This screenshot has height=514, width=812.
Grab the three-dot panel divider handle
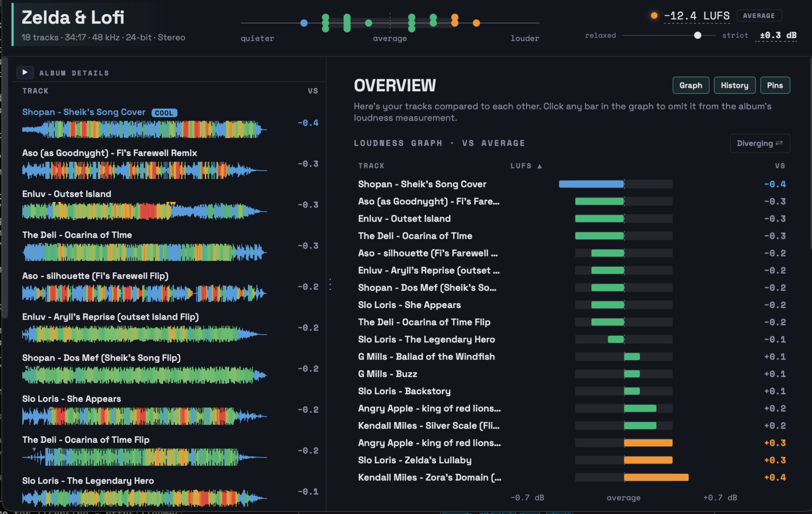[330, 284]
